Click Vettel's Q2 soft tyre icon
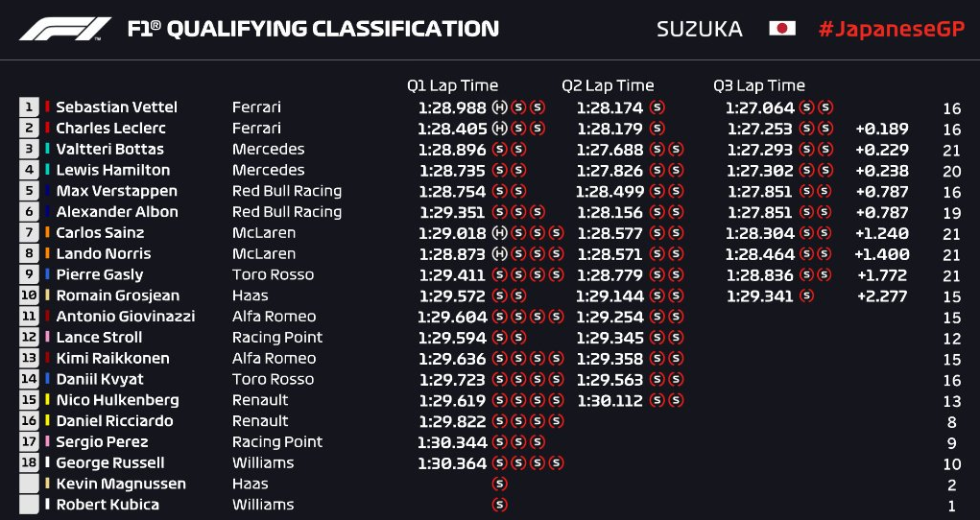 (657, 107)
